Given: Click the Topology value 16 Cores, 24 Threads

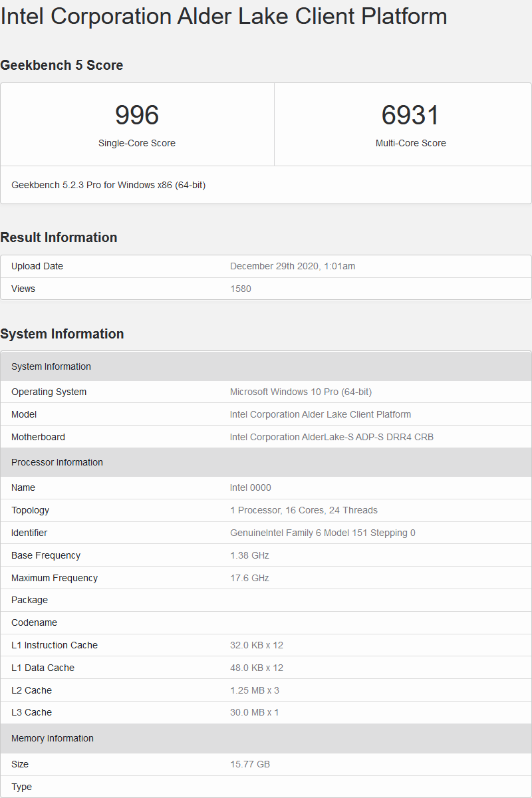Looking at the screenshot, I should [304, 510].
